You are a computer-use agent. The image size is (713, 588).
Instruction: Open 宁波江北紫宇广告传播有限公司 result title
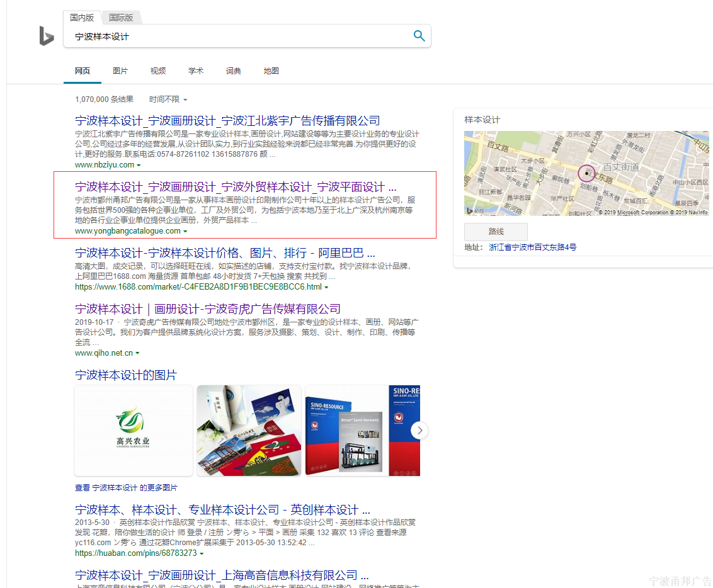pos(227,121)
